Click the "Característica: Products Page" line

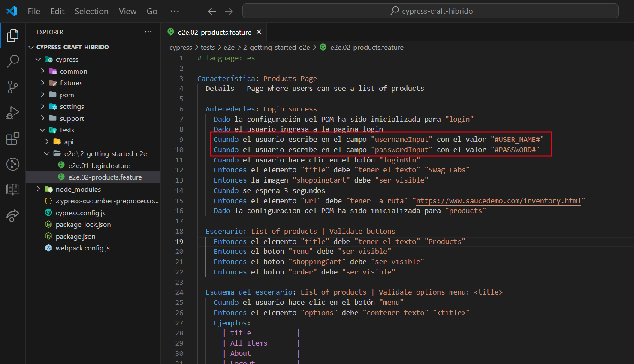click(x=257, y=78)
